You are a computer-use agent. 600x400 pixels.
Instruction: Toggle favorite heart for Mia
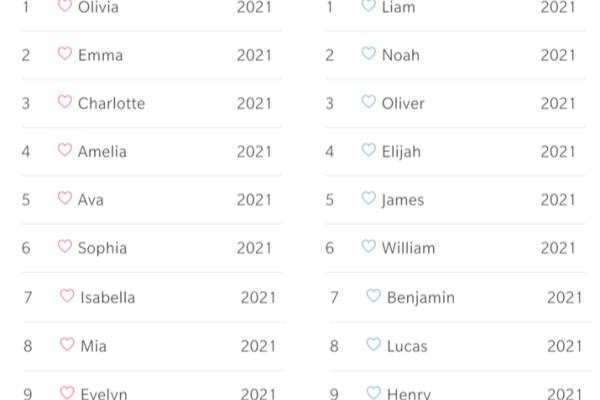(67, 344)
